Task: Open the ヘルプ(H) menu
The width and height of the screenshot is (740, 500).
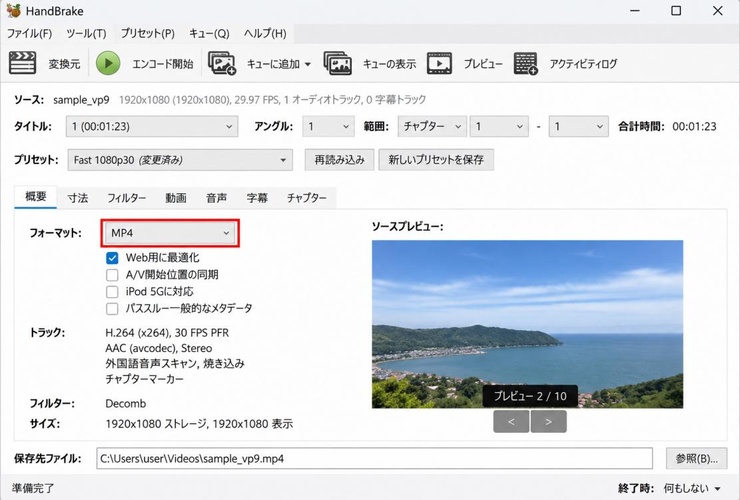Action: (x=265, y=34)
